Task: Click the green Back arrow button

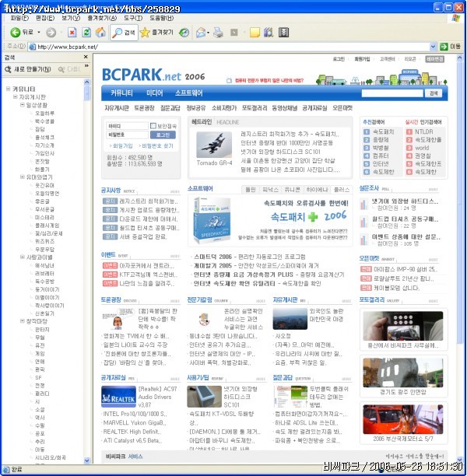Action: point(16,33)
